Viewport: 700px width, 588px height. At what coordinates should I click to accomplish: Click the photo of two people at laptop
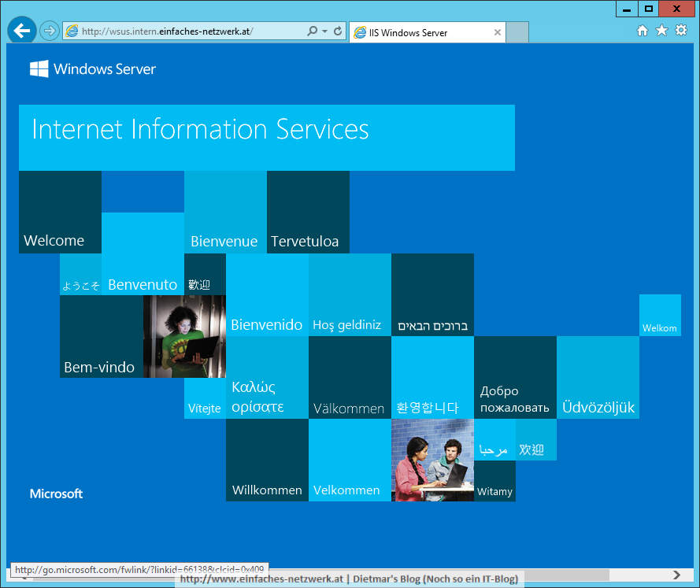click(x=432, y=460)
